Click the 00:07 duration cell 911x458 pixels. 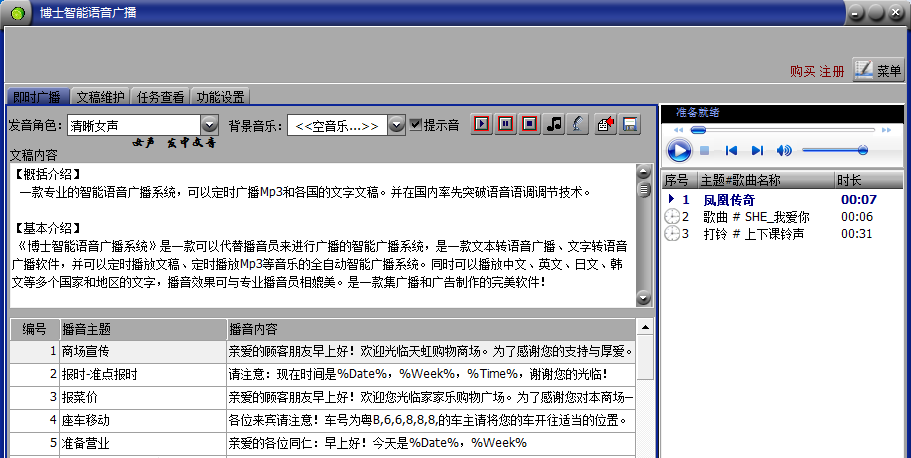[859, 200]
